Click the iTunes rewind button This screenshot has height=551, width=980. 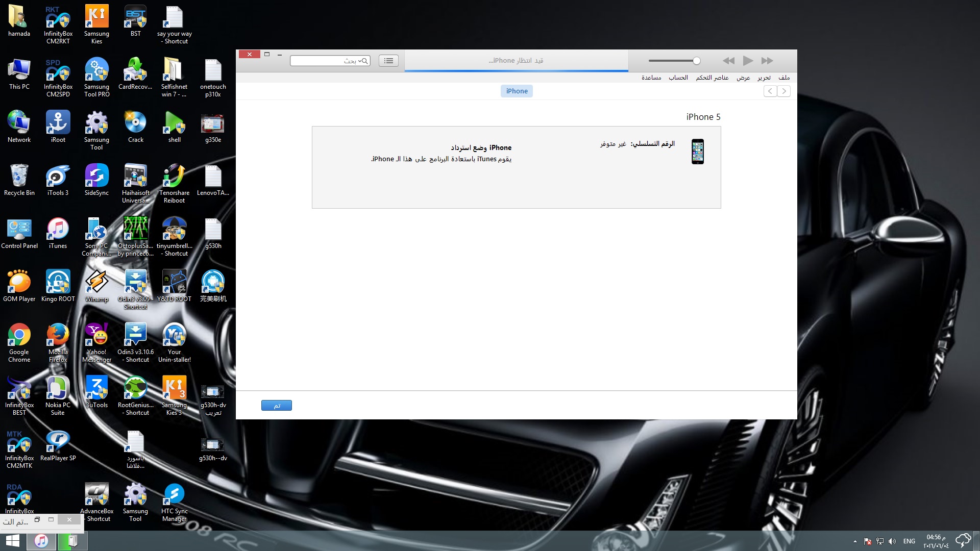[728, 61]
